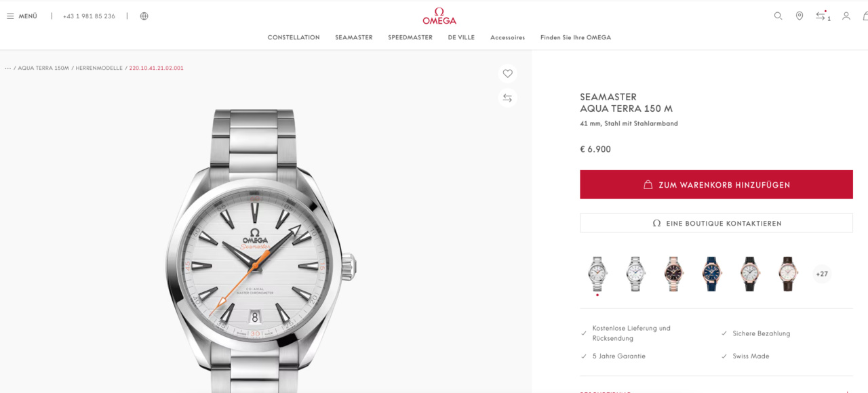Image resolution: width=868 pixels, height=393 pixels.
Task: Open the SEAMASTER navigation menu
Action: click(x=354, y=38)
